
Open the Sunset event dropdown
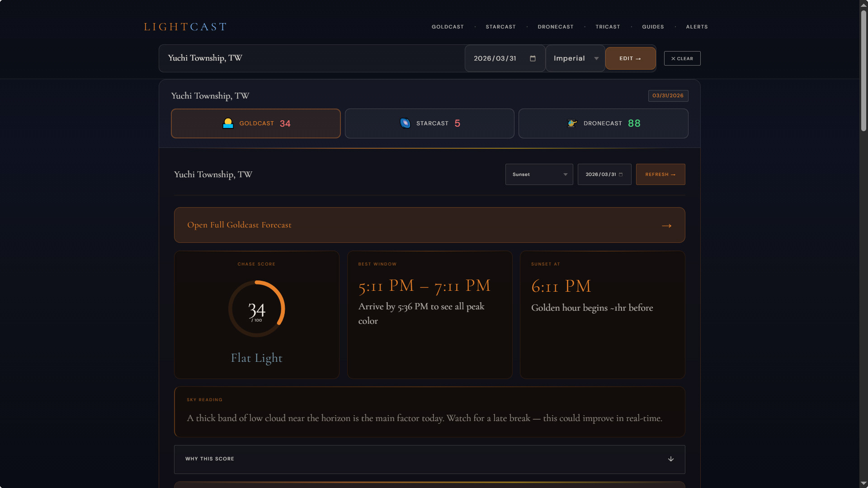tap(539, 175)
